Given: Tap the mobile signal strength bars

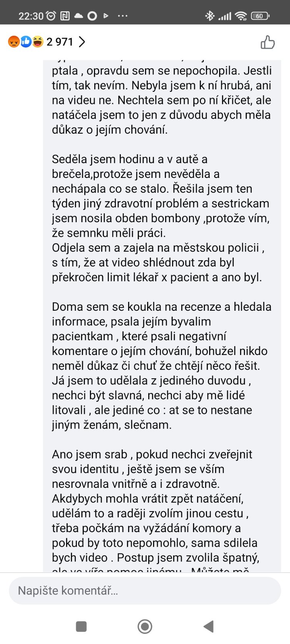Looking at the screenshot, I should pos(225,16).
